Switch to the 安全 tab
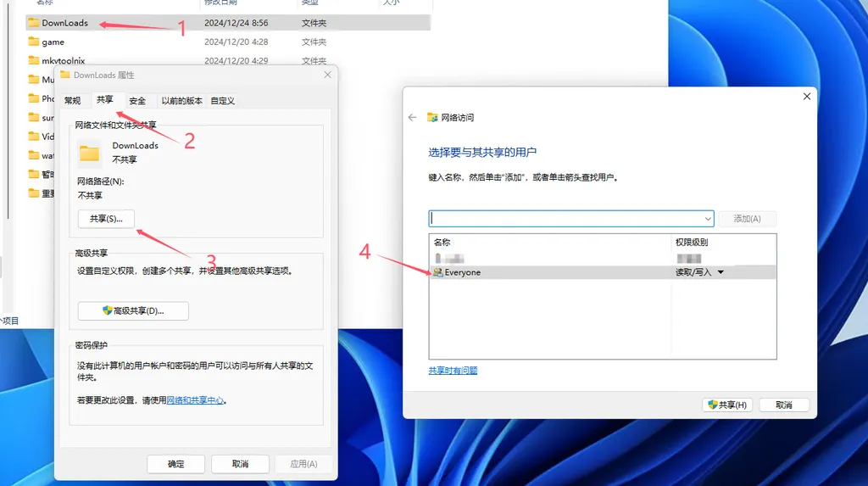The image size is (868, 486). click(x=137, y=101)
